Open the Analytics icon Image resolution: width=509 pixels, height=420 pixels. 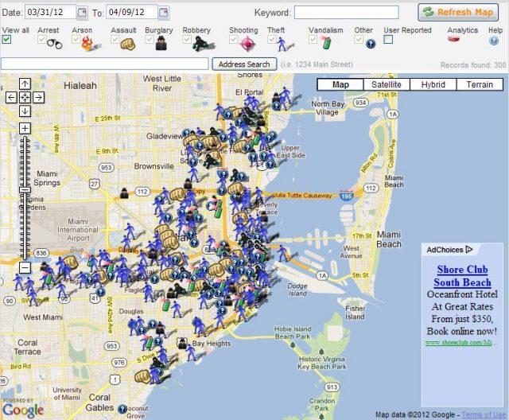(454, 39)
